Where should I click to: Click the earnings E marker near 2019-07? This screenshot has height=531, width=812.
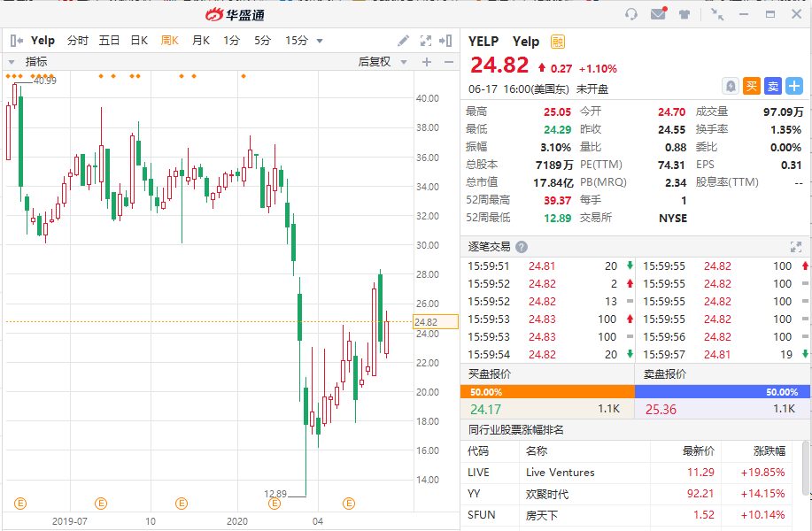coord(101,503)
